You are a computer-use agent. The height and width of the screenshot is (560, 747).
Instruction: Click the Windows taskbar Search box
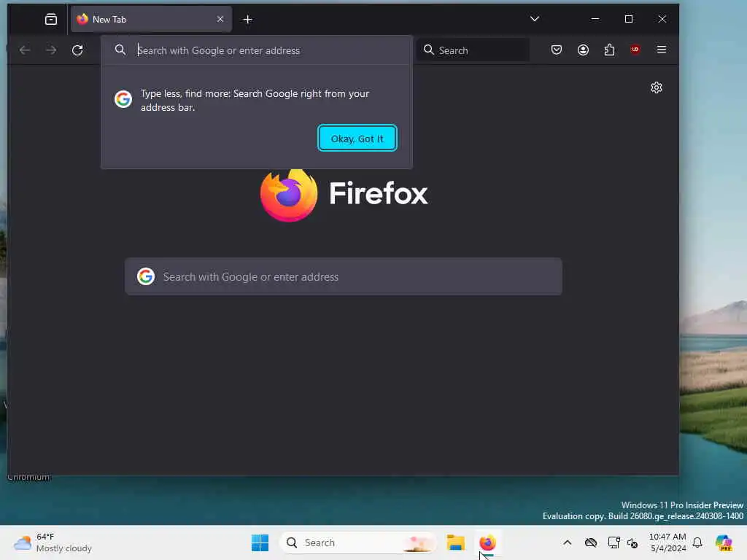357,542
